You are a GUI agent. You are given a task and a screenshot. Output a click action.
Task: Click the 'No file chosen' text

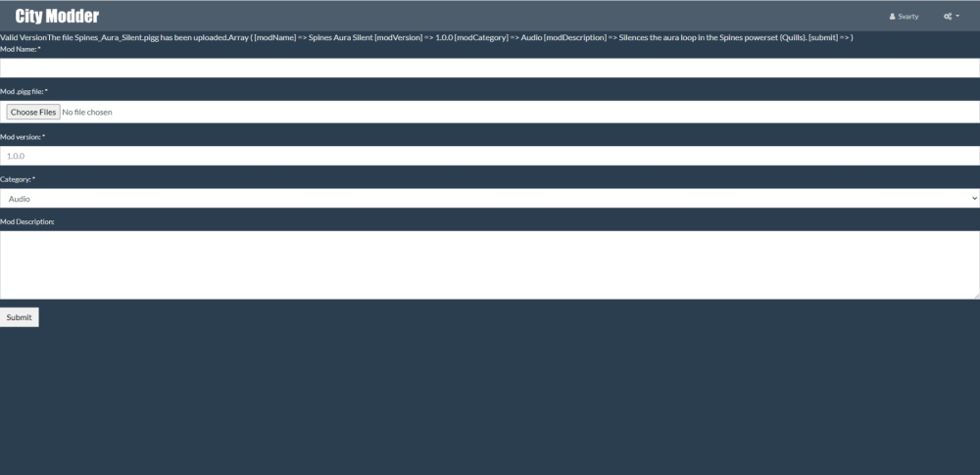point(87,112)
